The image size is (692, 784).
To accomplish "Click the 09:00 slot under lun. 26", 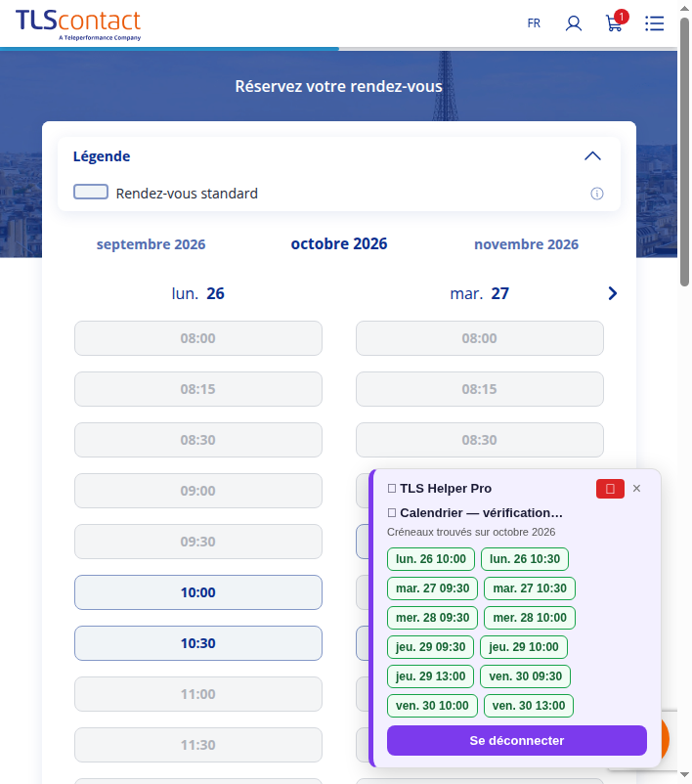I will (198, 491).
